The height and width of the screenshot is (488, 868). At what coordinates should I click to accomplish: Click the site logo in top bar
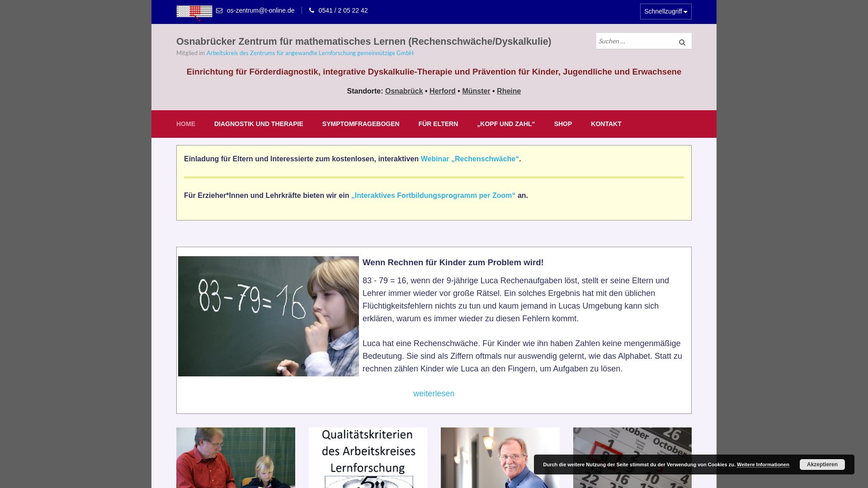point(194,13)
